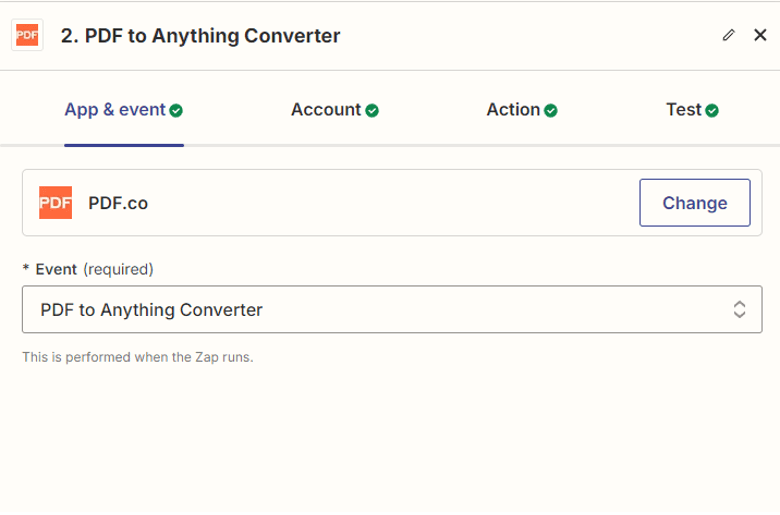Select the Test tab
Screen dimensions: 780x515
coord(684,110)
